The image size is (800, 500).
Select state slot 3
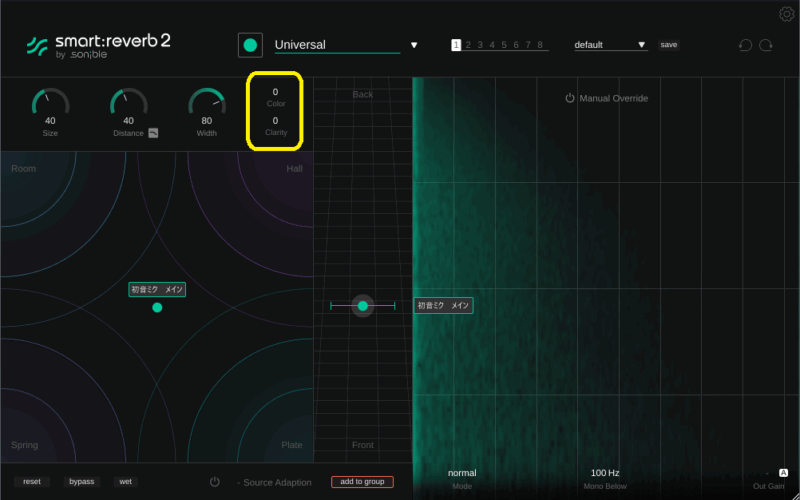480,45
